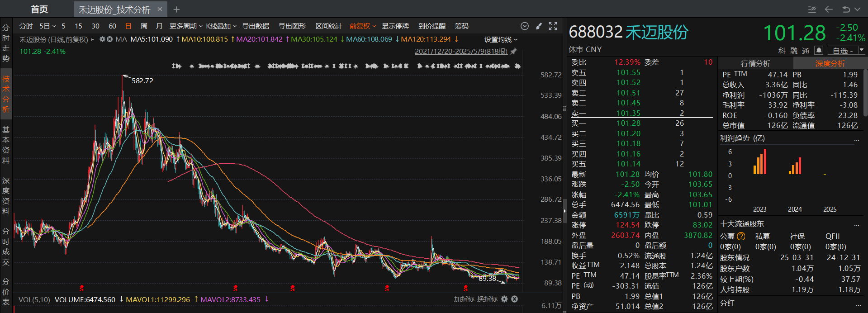Click the hide-list eye icon in title bar

pyautogui.click(x=812, y=9)
